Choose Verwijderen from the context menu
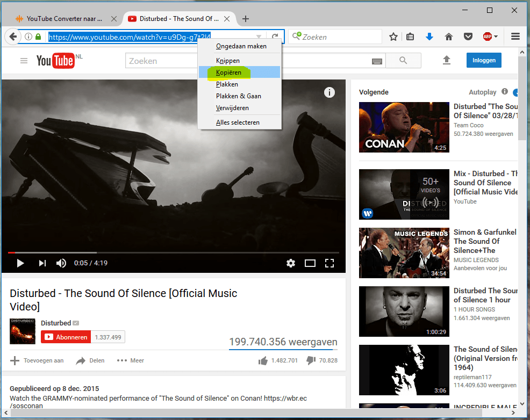This screenshot has height=420, width=530. coord(239,108)
